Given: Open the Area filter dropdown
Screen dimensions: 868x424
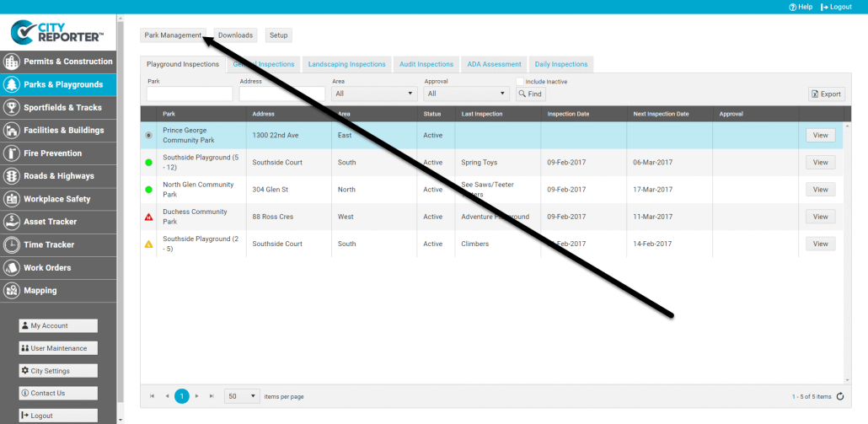Looking at the screenshot, I should (374, 94).
